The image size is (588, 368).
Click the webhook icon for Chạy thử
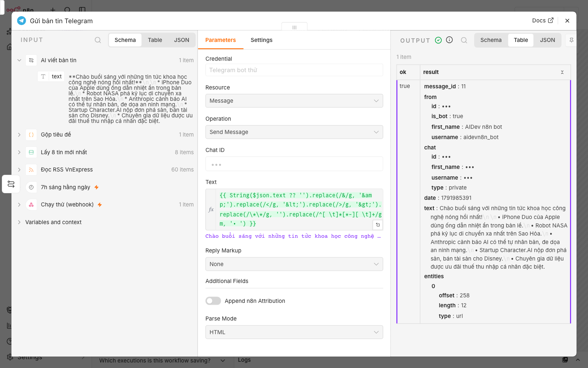[x=31, y=205]
